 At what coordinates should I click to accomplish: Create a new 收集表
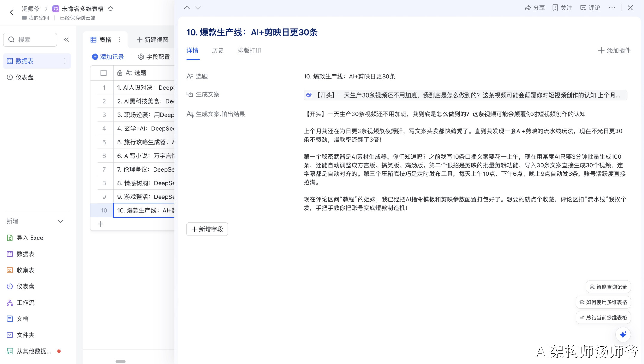21,270
